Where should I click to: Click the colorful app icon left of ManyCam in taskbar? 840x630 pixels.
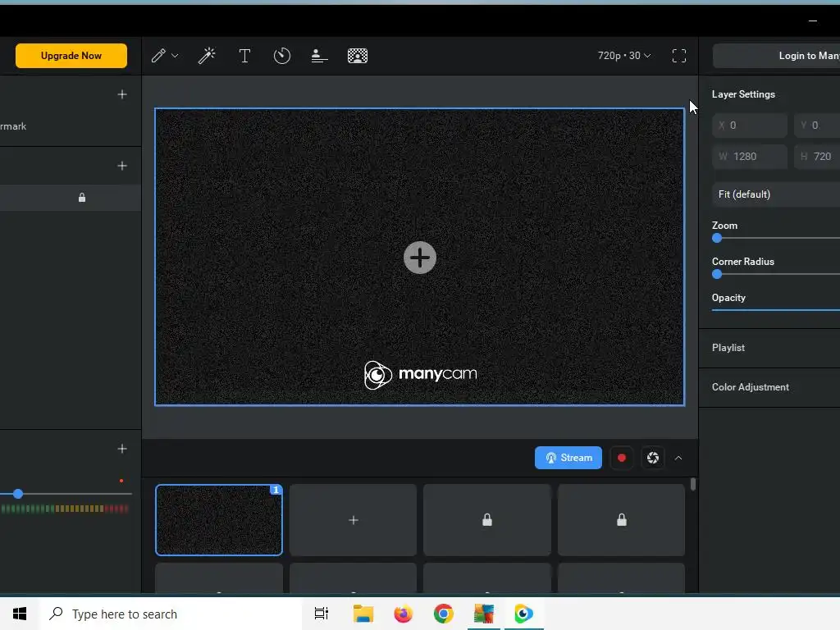[x=483, y=614]
